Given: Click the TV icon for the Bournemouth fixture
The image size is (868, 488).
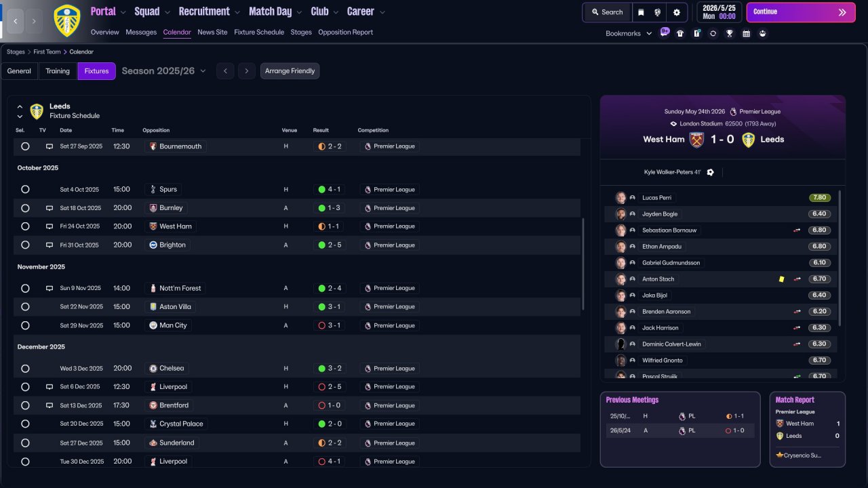Looking at the screenshot, I should (50, 146).
